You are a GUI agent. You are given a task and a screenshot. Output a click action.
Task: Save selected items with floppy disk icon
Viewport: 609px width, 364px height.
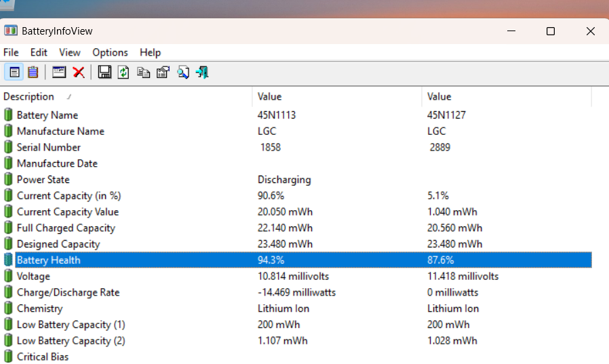click(x=104, y=72)
